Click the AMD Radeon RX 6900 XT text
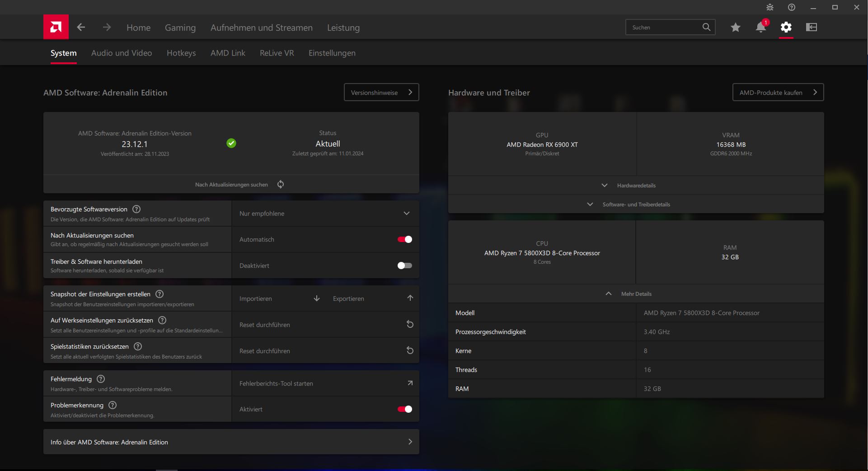This screenshot has width=868, height=471. tap(542, 145)
